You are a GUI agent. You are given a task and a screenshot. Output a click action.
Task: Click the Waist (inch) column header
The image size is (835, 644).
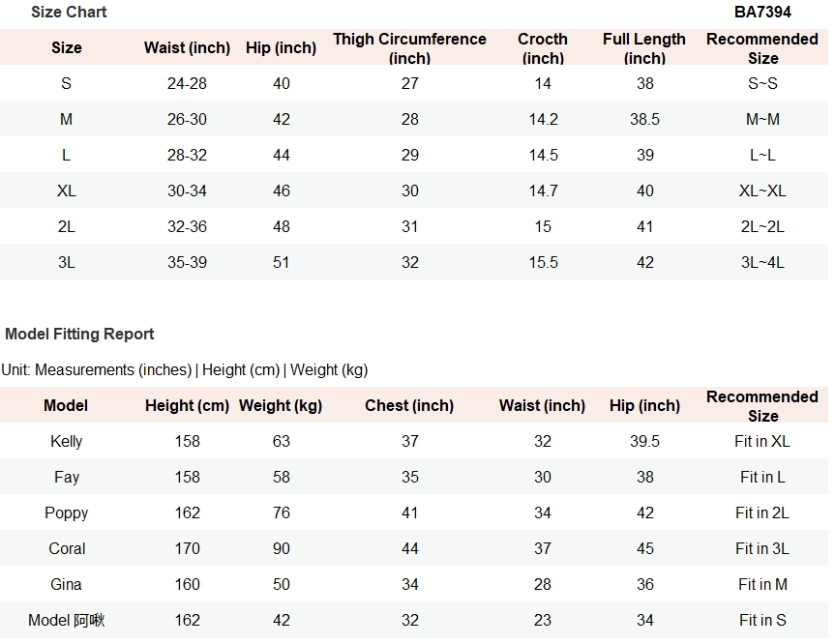(x=187, y=48)
